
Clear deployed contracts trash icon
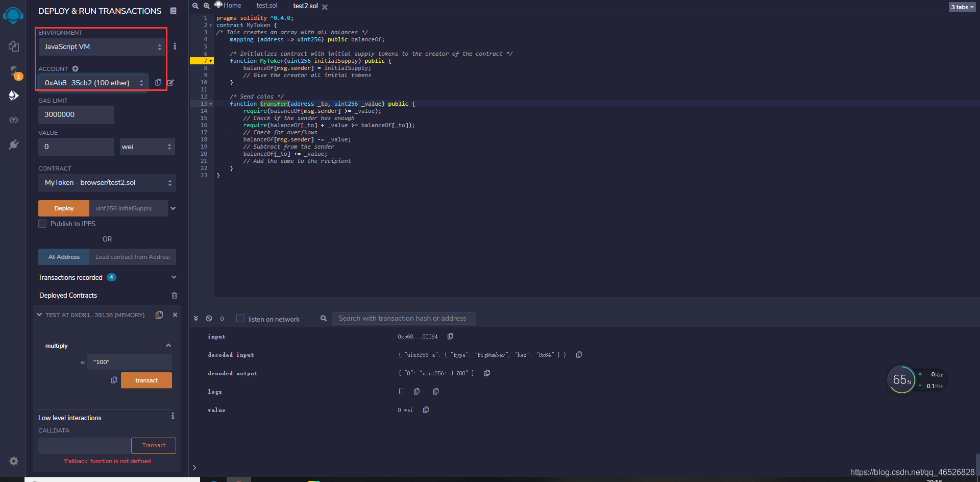pos(175,295)
